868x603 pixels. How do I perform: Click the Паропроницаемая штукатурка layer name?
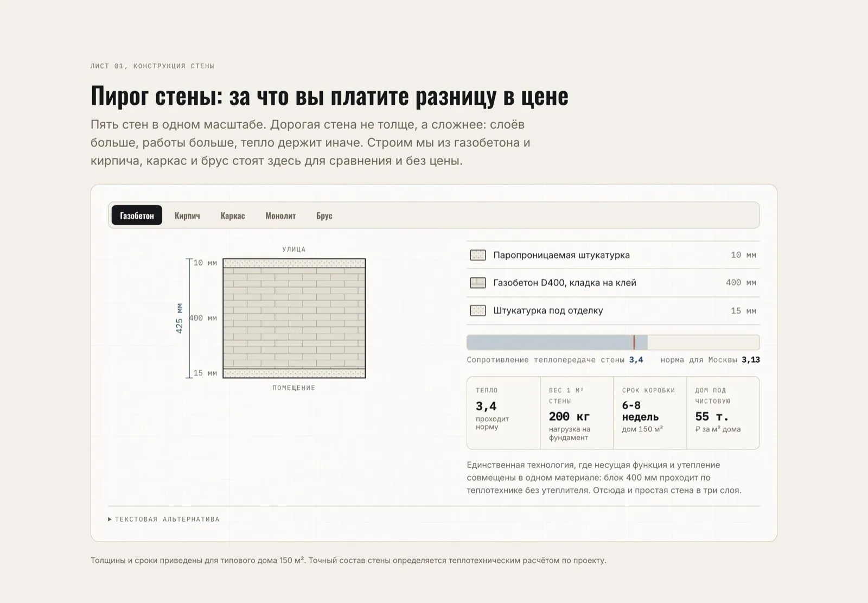(x=561, y=255)
